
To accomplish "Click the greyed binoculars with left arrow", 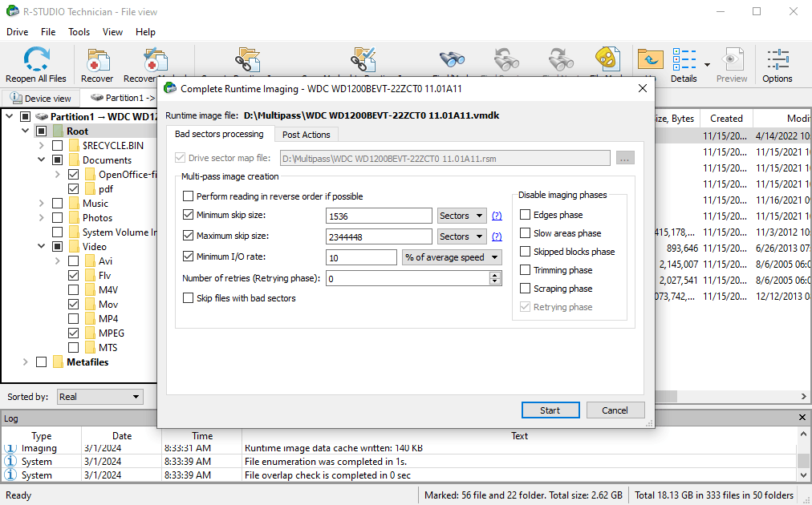I will [506, 59].
